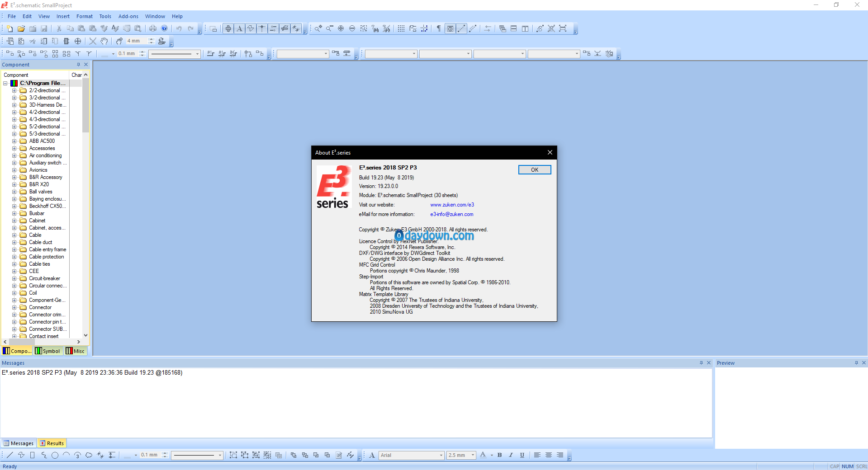The height and width of the screenshot is (470, 868).
Task: Select the Draw polygon tool
Action: click(21, 455)
